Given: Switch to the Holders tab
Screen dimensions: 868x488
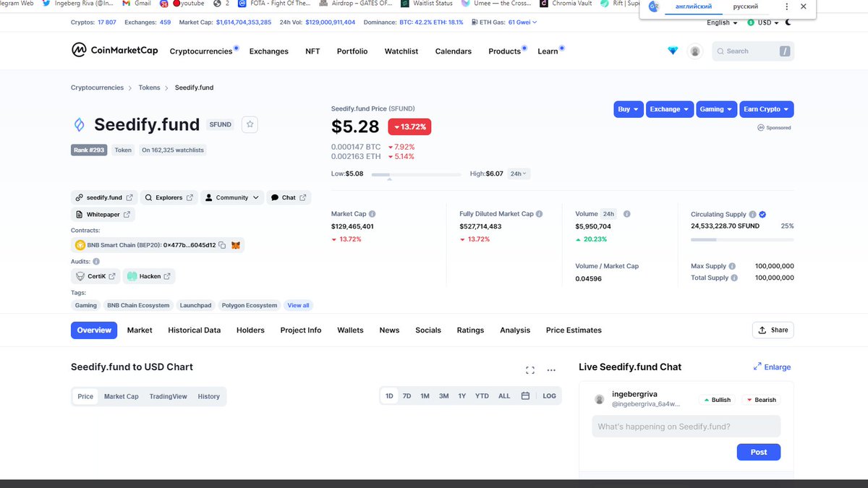Looking at the screenshot, I should point(250,330).
